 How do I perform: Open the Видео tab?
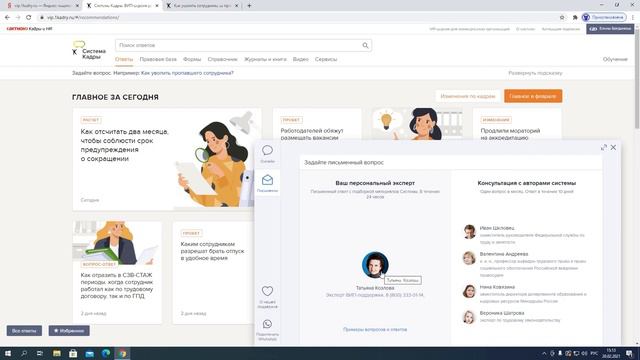(300, 59)
